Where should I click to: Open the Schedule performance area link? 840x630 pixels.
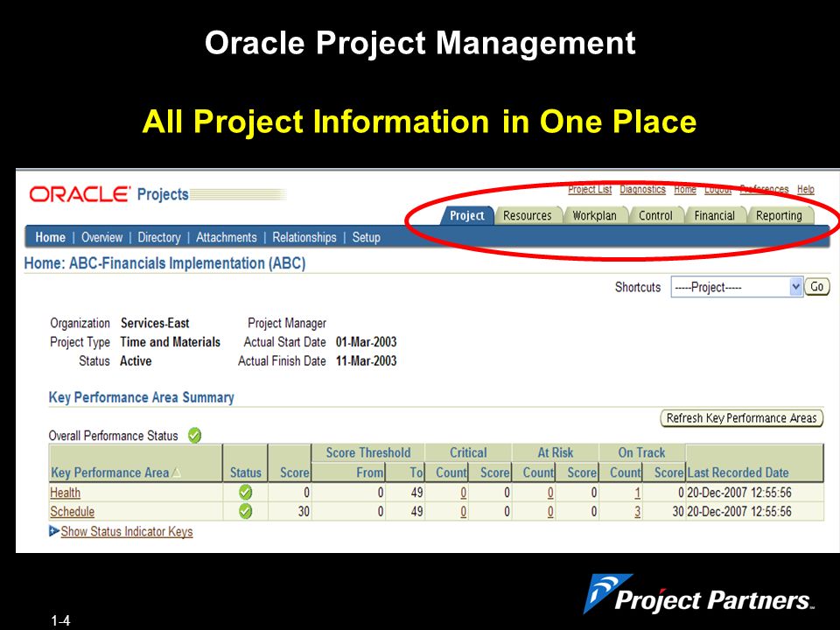(x=73, y=512)
